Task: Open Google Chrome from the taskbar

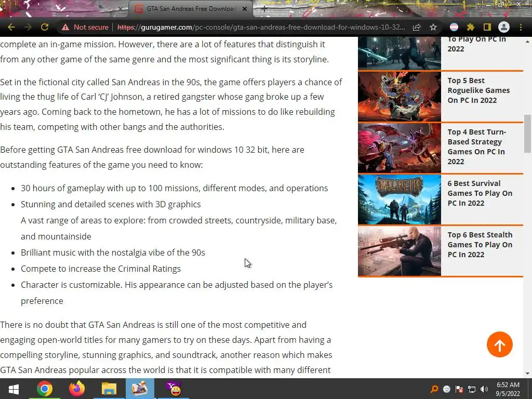Action: pos(45,389)
